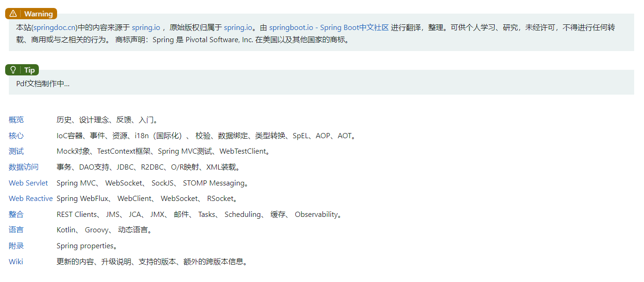Click the description "历史、设计理念、反馈、入门。"

tap(107, 120)
